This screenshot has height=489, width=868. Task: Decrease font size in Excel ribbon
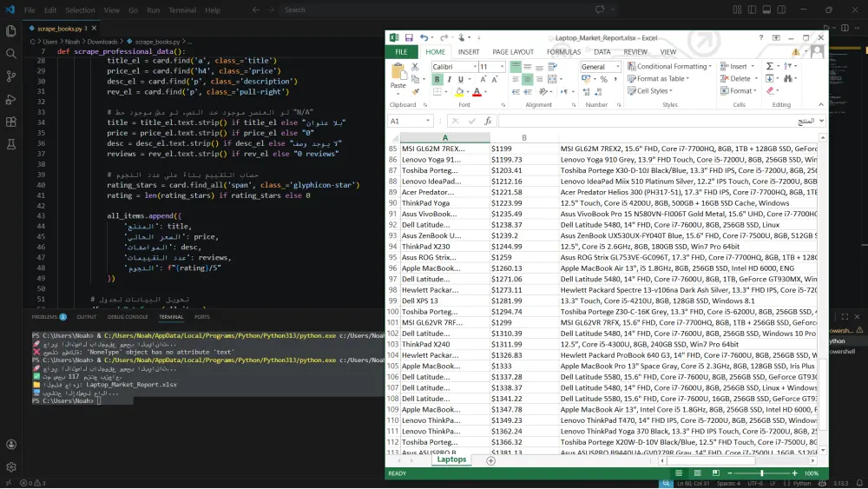pyautogui.click(x=495, y=79)
